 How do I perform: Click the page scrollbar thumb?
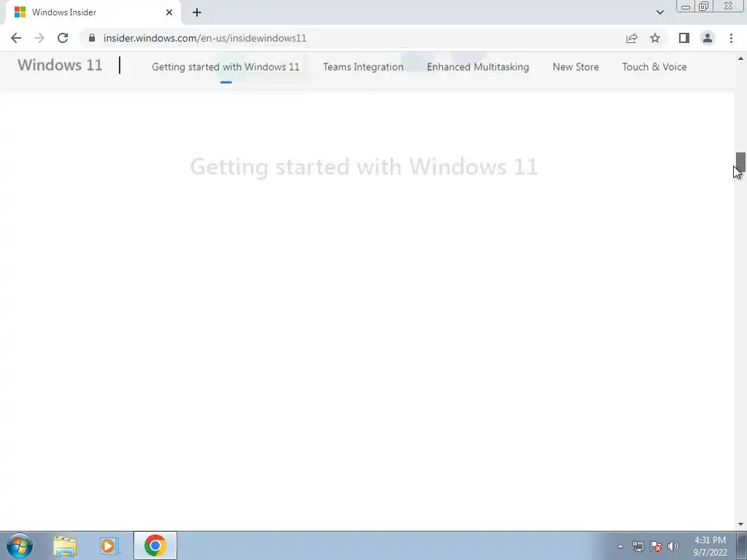pyautogui.click(x=740, y=162)
